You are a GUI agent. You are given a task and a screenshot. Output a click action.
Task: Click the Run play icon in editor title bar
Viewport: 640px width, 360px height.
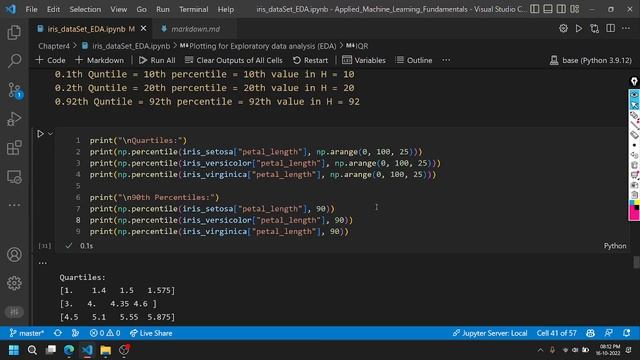point(579,28)
